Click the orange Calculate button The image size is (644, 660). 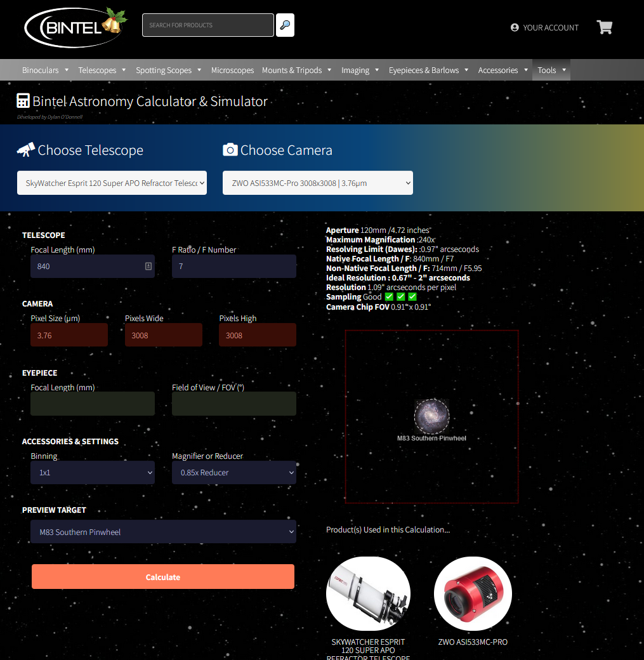click(163, 577)
